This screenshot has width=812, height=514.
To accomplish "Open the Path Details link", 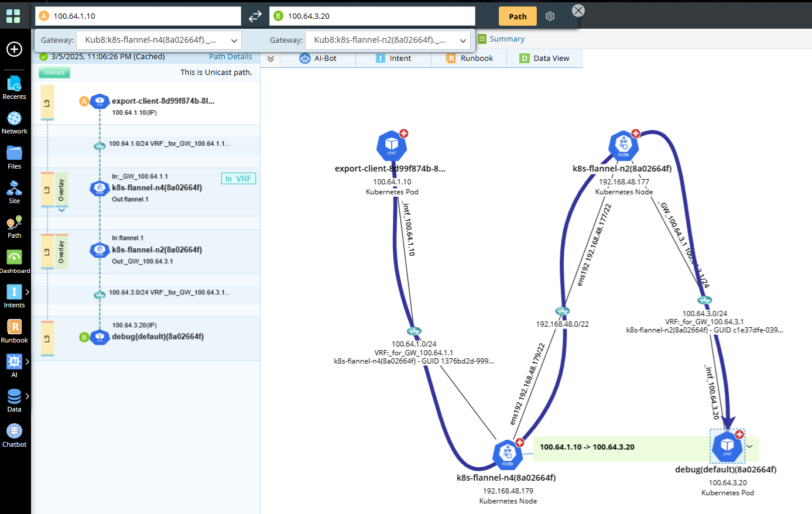I will 230,57.
